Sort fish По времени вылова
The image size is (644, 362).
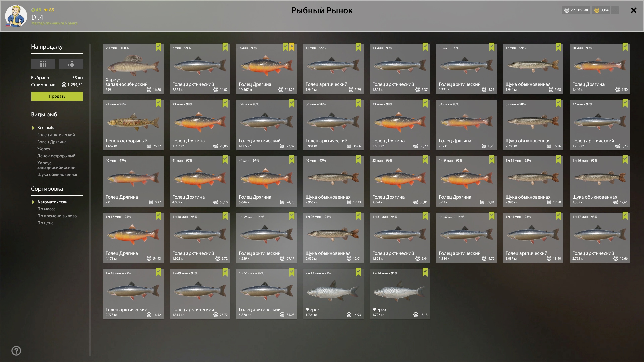click(57, 216)
